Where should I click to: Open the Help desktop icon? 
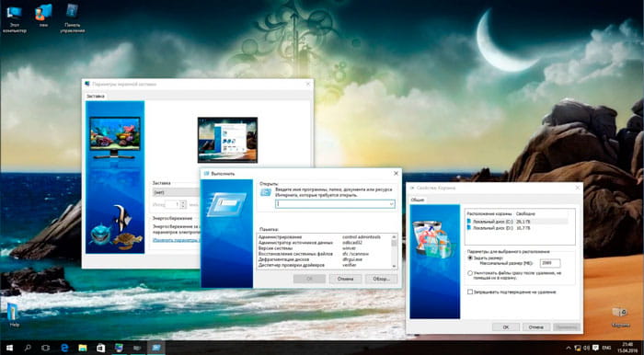13,315
